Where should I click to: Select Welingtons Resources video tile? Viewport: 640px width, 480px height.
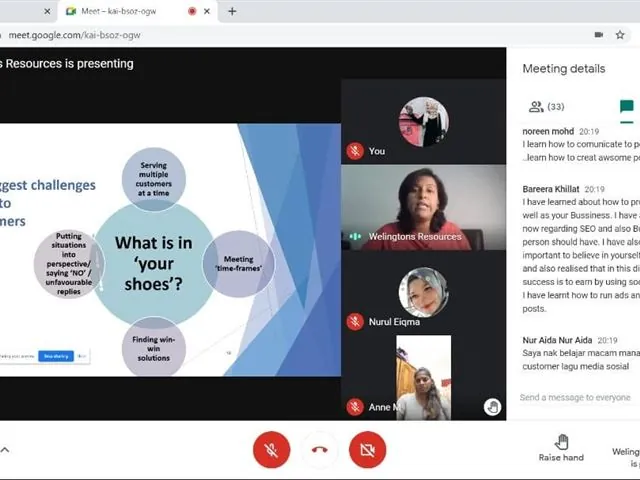[x=424, y=207]
